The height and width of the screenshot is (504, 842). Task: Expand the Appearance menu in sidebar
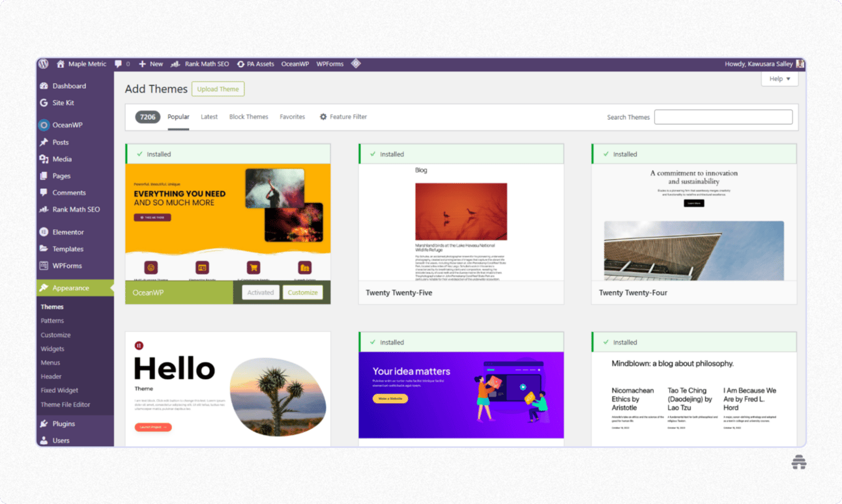[70, 287]
